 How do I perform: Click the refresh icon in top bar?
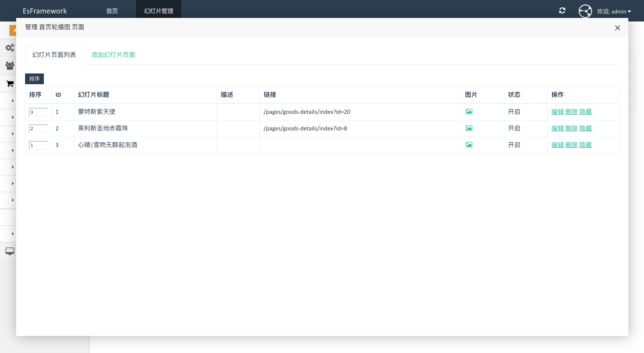click(562, 11)
